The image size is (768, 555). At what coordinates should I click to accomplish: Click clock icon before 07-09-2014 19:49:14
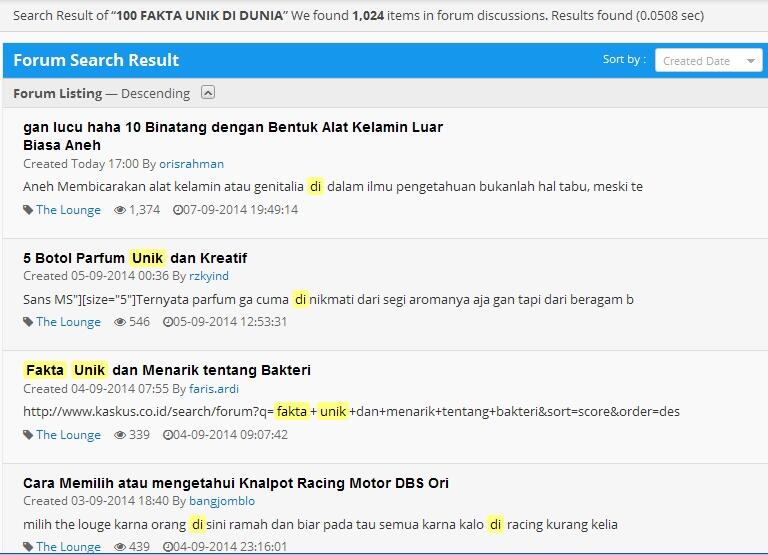pyautogui.click(x=178, y=210)
